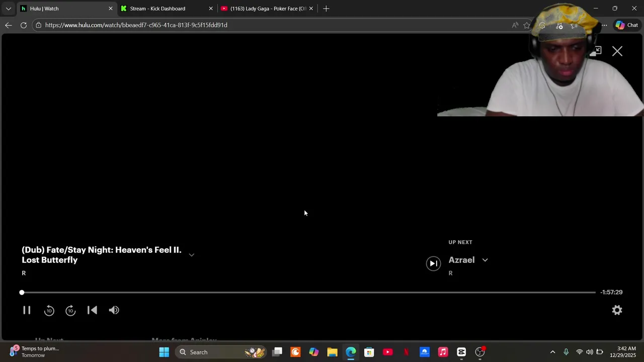This screenshot has height=362, width=644.
Task: Toggle Read aloud in address bar
Action: 515,25
